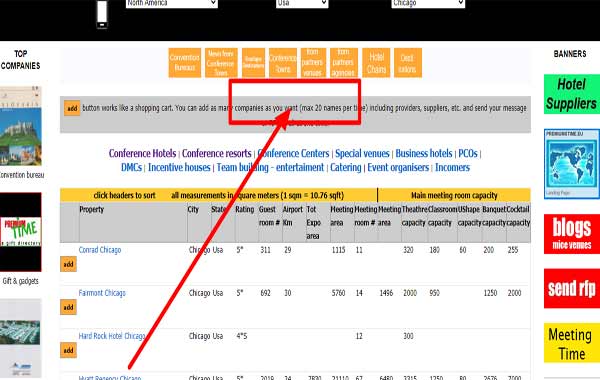The width and height of the screenshot is (600, 380).
Task: Open the Hotel Chains orange tile
Action: pyautogui.click(x=376, y=63)
